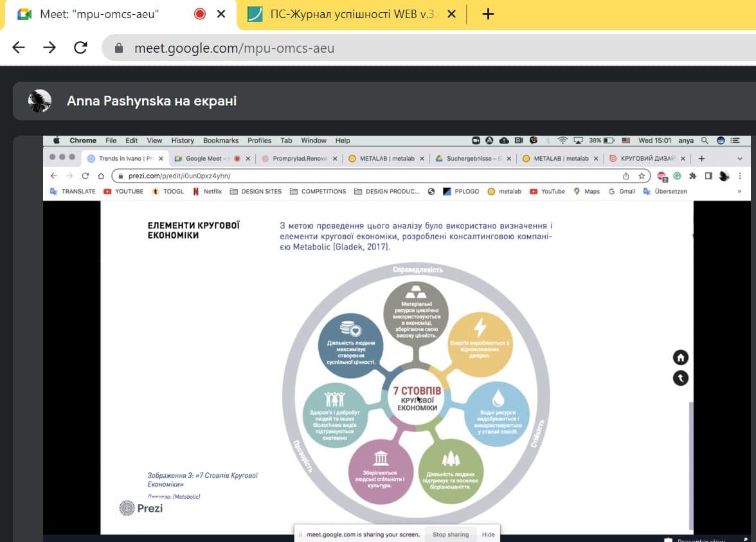Click the Prezi home button
Image resolution: width=756 pixels, height=542 pixels.
coord(680,357)
